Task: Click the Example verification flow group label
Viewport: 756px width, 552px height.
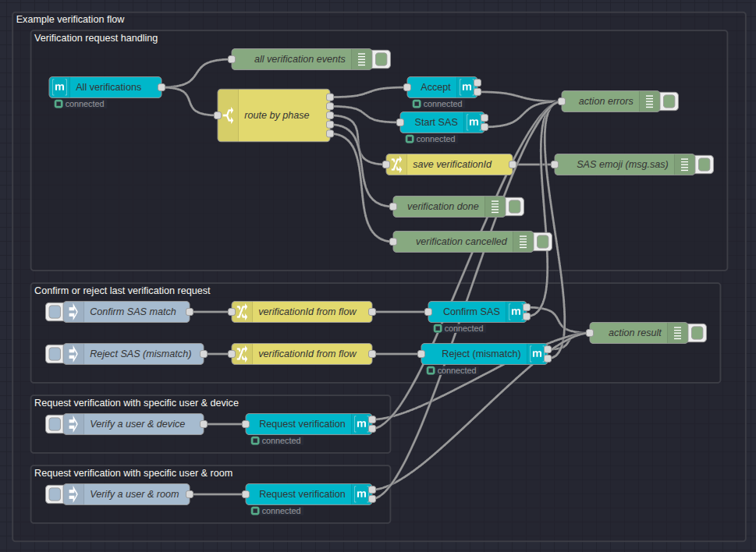Action: [70, 19]
